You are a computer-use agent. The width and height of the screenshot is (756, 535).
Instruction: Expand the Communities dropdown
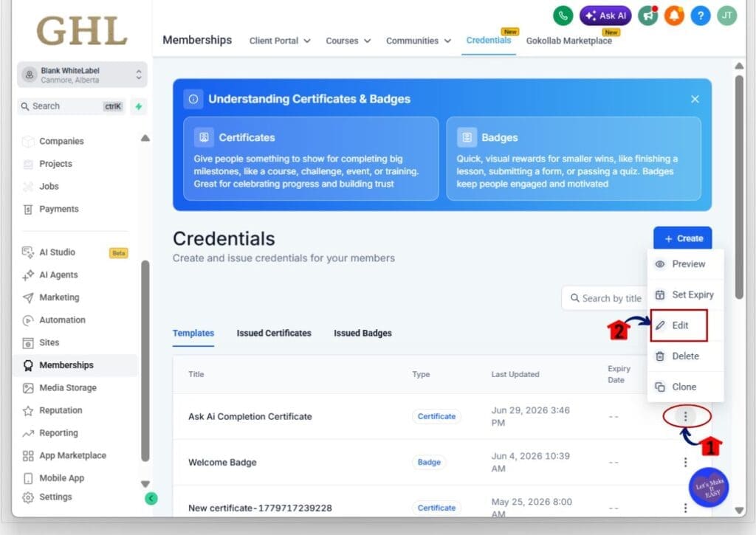419,41
